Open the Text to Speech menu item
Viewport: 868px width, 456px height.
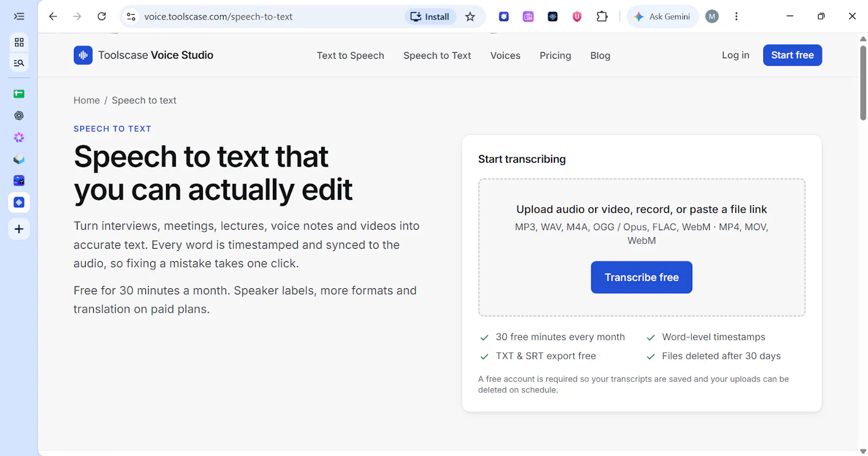350,55
